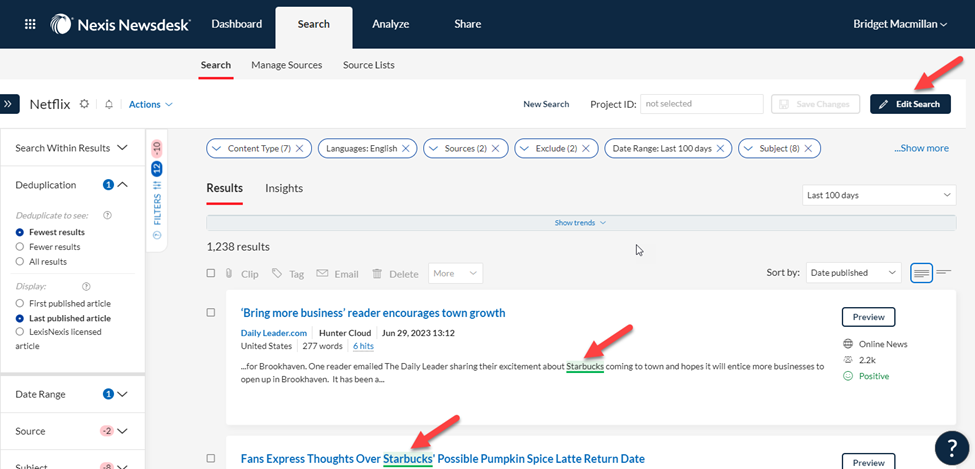Click the Tag icon
The width and height of the screenshot is (975, 469).
pyautogui.click(x=277, y=274)
